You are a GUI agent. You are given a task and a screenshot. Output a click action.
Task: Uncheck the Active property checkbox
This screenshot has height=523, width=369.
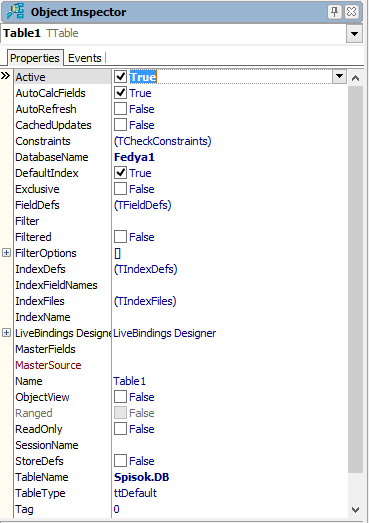click(x=120, y=77)
